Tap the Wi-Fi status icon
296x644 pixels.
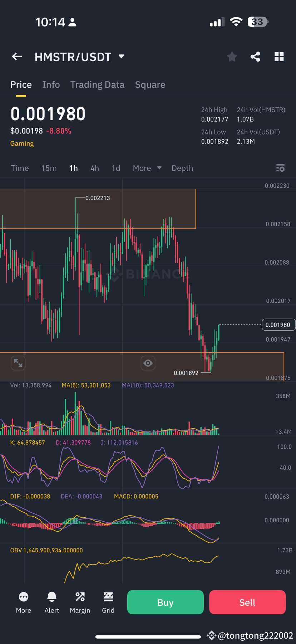[236, 22]
